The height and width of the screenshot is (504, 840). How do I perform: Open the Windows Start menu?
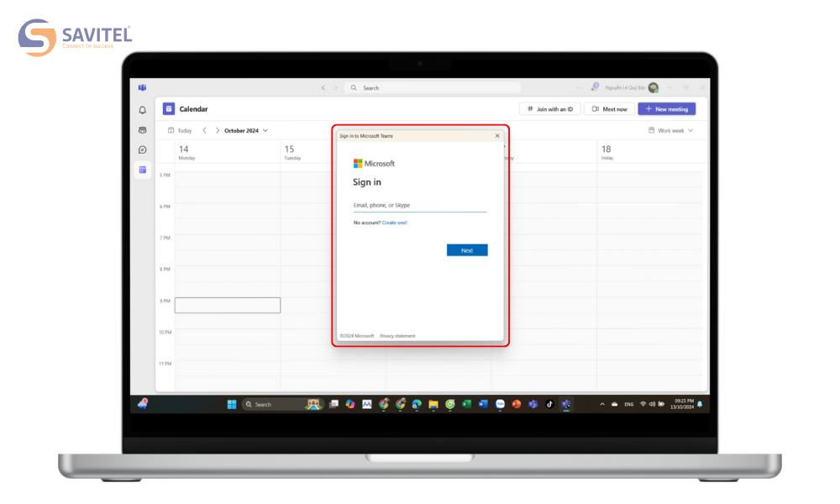(232, 404)
